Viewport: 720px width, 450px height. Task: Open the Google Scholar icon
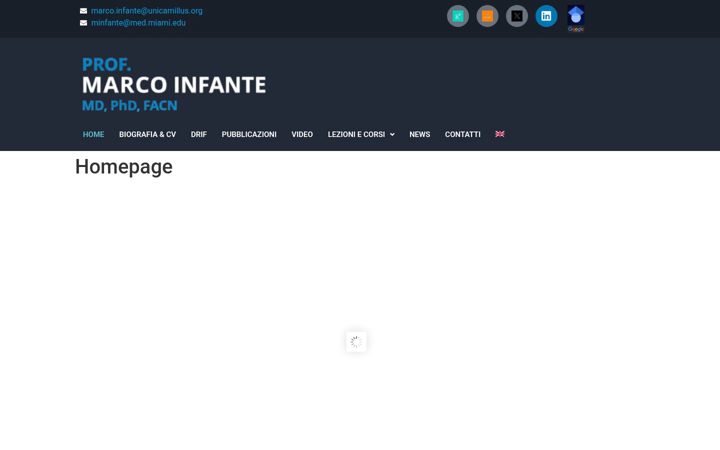point(576,18)
